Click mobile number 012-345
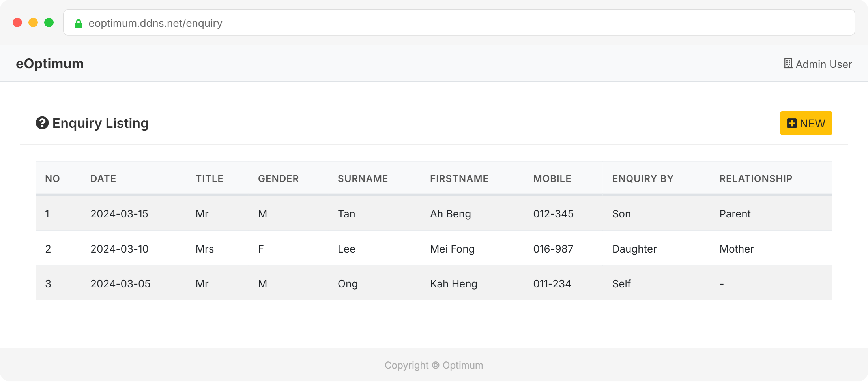The height and width of the screenshot is (382, 868). (x=553, y=214)
